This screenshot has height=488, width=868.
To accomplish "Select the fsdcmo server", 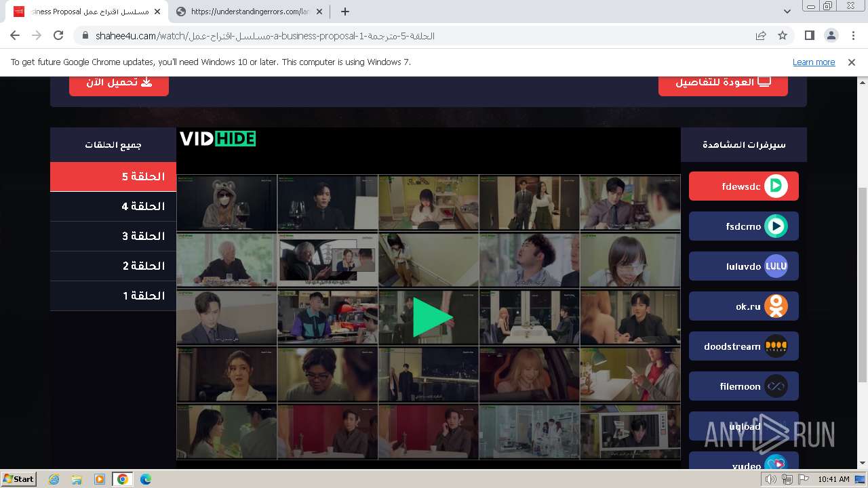I will click(743, 226).
